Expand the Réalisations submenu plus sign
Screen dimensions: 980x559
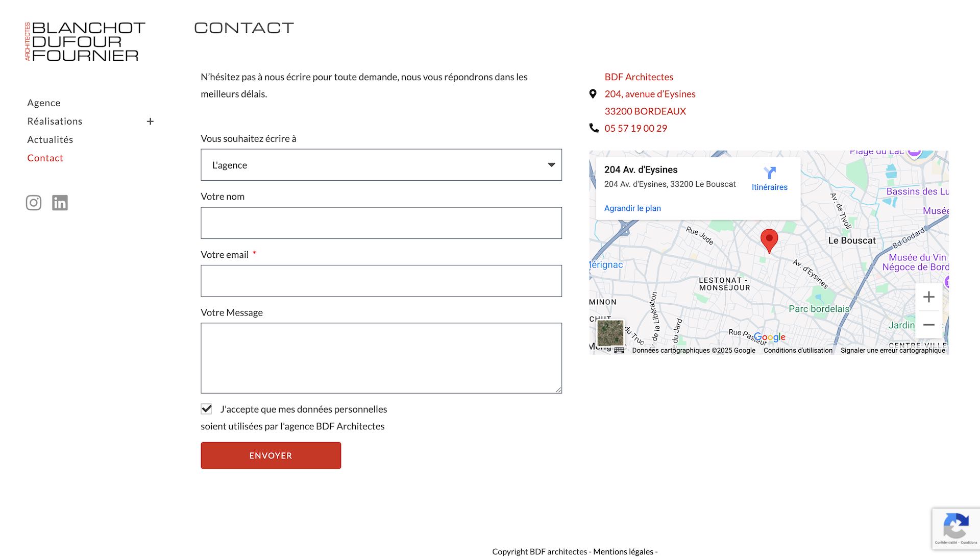tap(150, 121)
